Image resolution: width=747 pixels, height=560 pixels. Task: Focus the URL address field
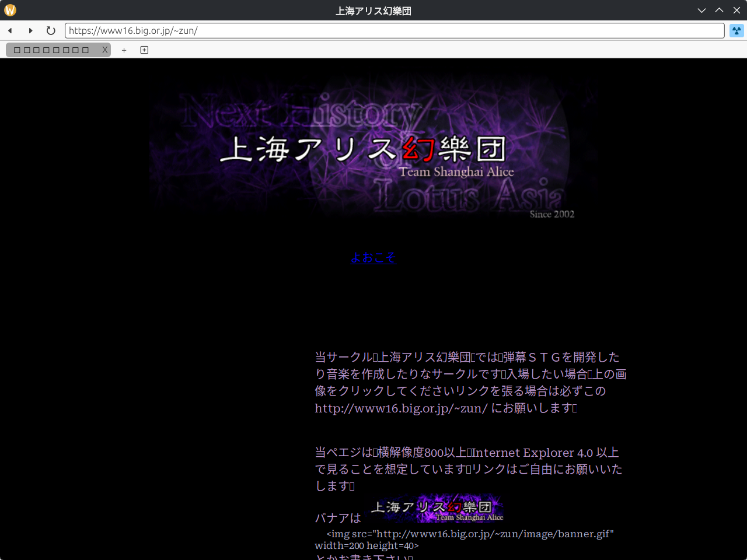394,30
